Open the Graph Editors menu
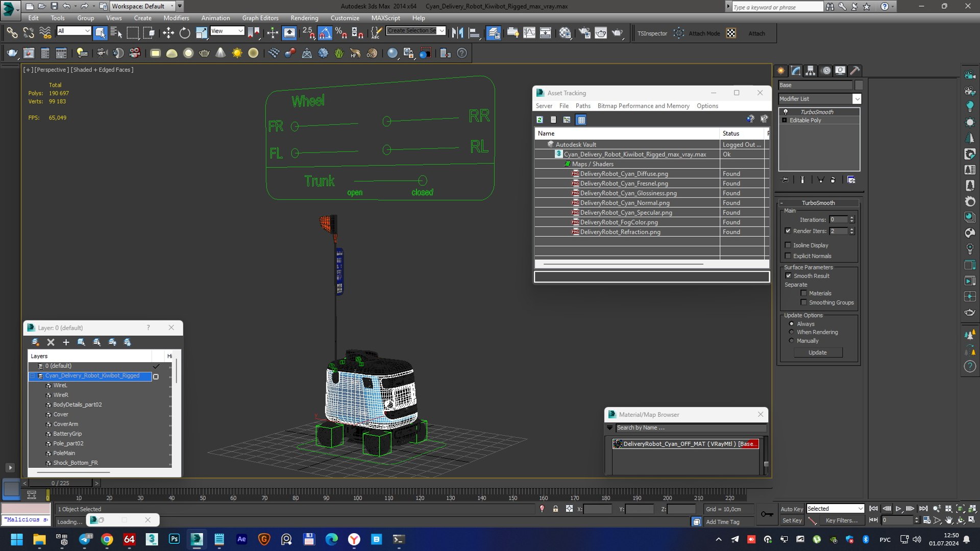 pos(260,18)
